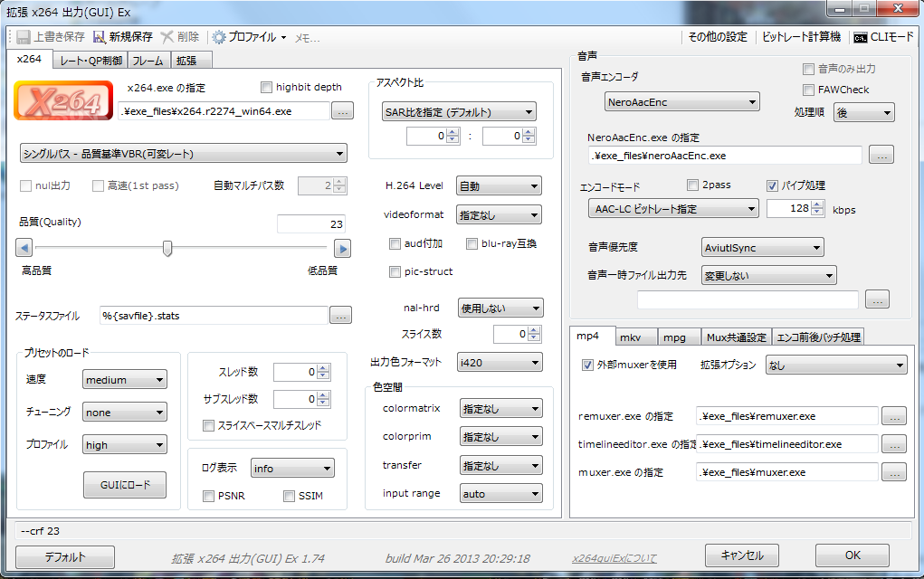
Task: Switch to フレーム tab
Action: coord(148,60)
